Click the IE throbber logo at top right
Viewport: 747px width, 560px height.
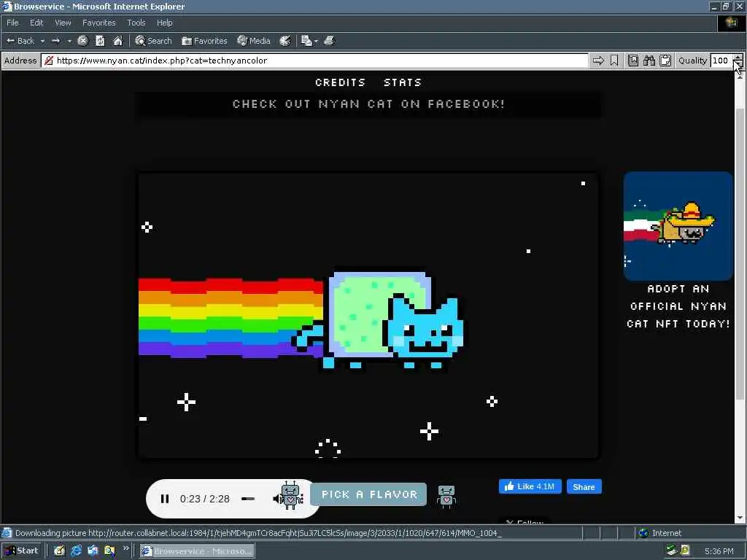pos(731,23)
